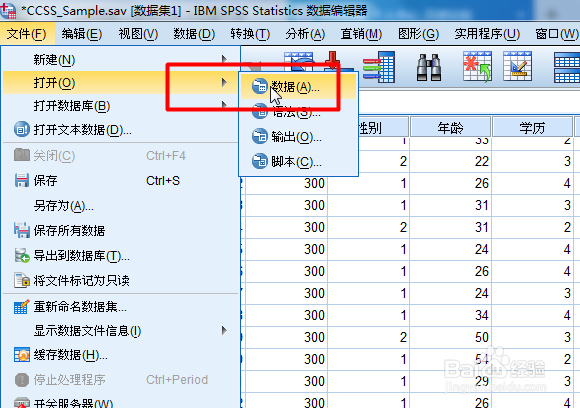
Task: Open the 图形(G) menu
Action: 418,34
